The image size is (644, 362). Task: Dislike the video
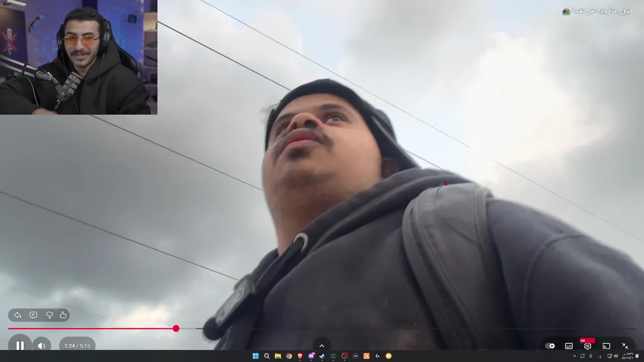pyautogui.click(x=49, y=315)
